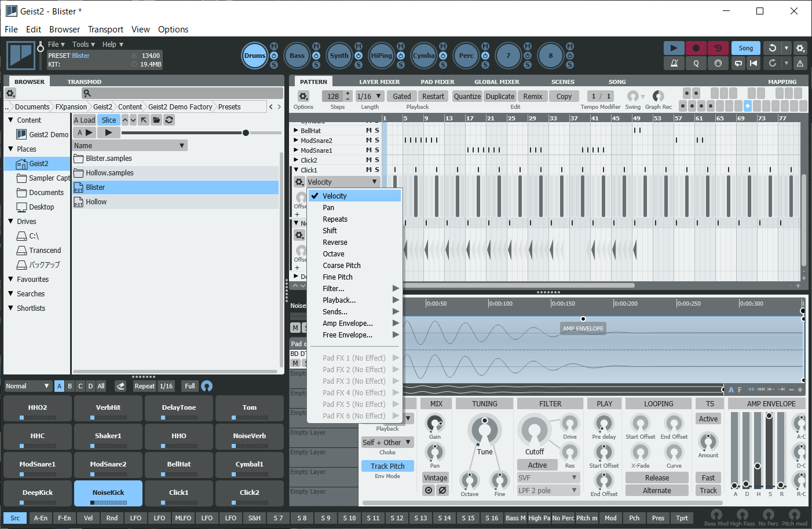Collapse the Places tree section
This screenshot has width=812, height=529.
(10, 149)
